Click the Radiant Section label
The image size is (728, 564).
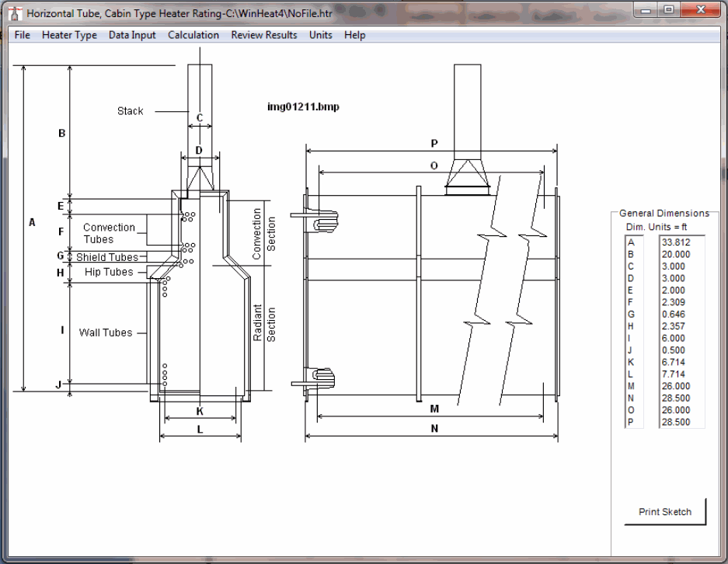click(x=264, y=323)
